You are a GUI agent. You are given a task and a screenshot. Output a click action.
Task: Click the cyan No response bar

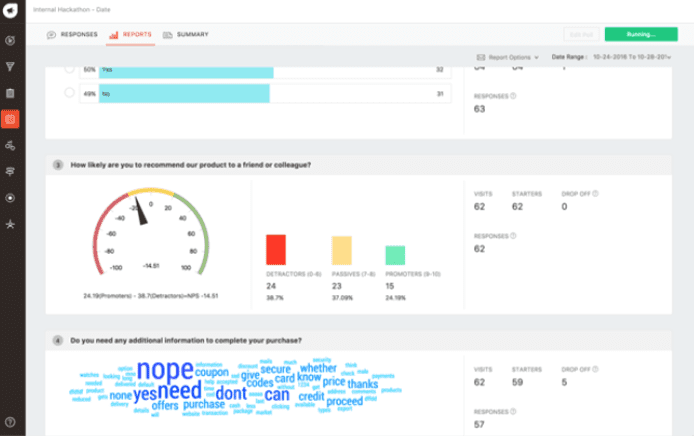tap(184, 93)
